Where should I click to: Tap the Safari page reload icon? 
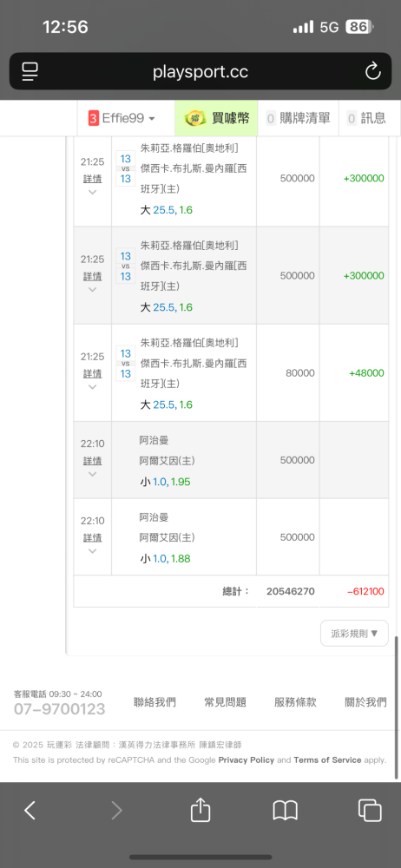(x=372, y=71)
